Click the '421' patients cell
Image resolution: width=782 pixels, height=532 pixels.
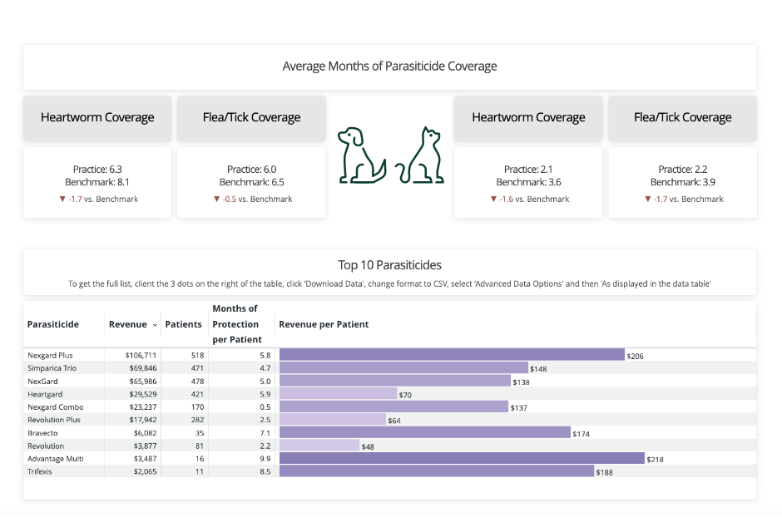click(197, 394)
